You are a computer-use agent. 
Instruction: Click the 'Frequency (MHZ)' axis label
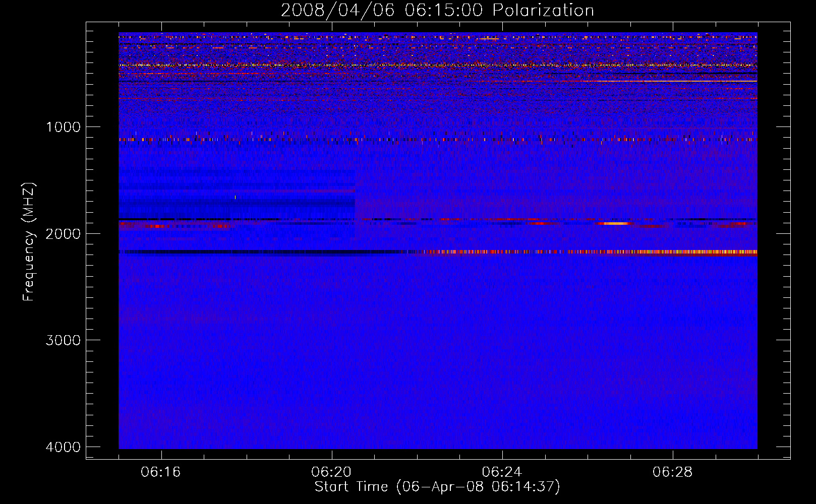point(29,241)
